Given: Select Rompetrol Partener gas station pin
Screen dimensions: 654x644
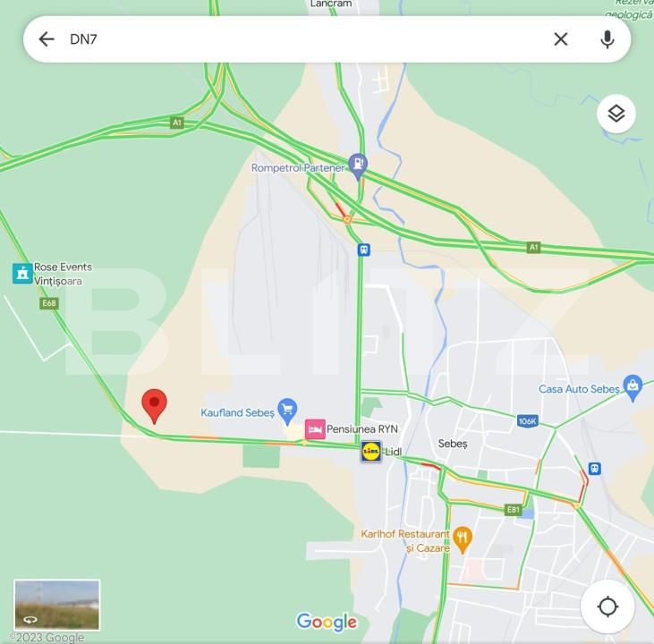Looking at the screenshot, I should [358, 166].
